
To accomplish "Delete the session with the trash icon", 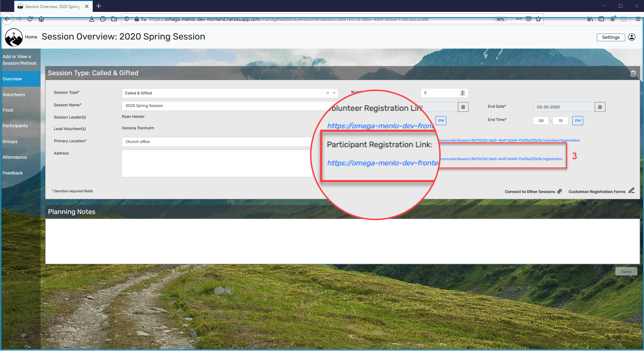I will 633,73.
